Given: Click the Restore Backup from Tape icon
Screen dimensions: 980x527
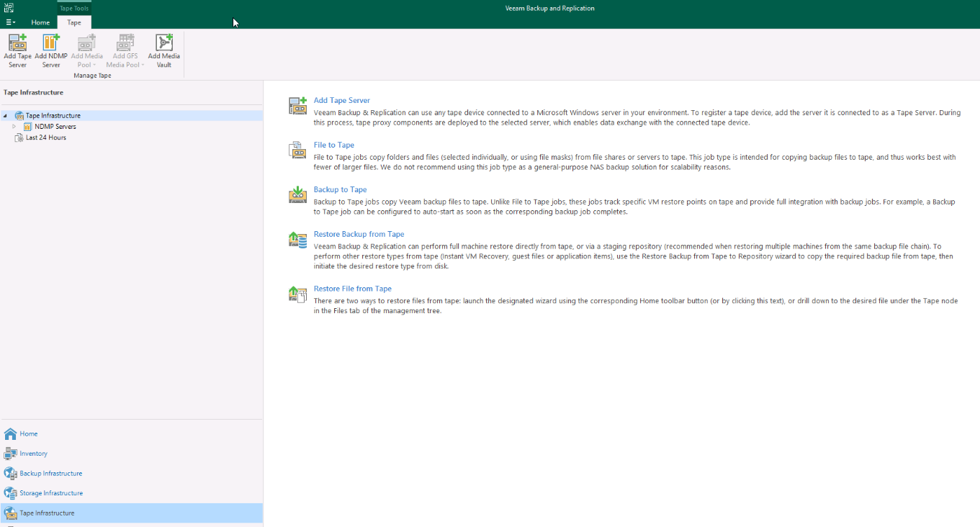Looking at the screenshot, I should tap(297, 240).
